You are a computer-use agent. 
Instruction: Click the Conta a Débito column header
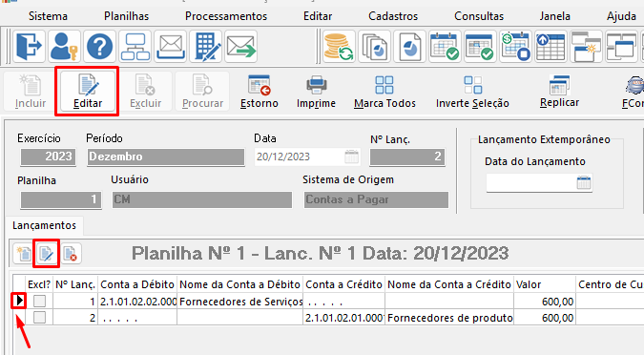click(137, 284)
